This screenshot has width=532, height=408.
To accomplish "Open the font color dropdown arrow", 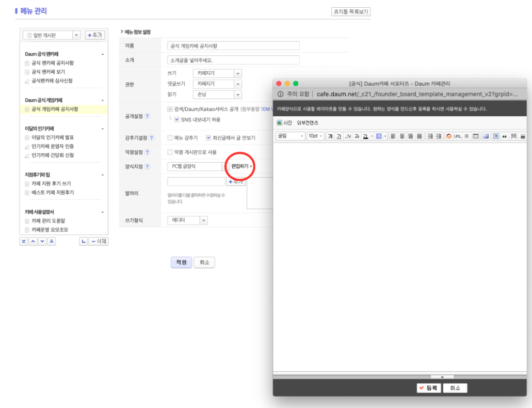I will [x=372, y=136].
